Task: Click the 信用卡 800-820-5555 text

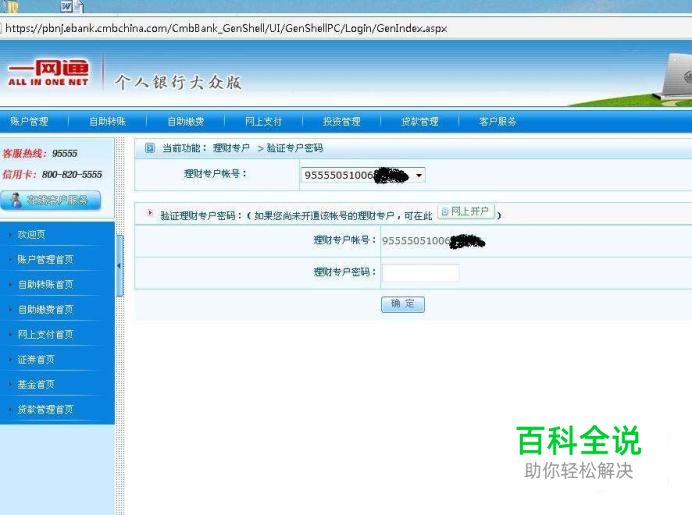Action: pyautogui.click(x=52, y=175)
